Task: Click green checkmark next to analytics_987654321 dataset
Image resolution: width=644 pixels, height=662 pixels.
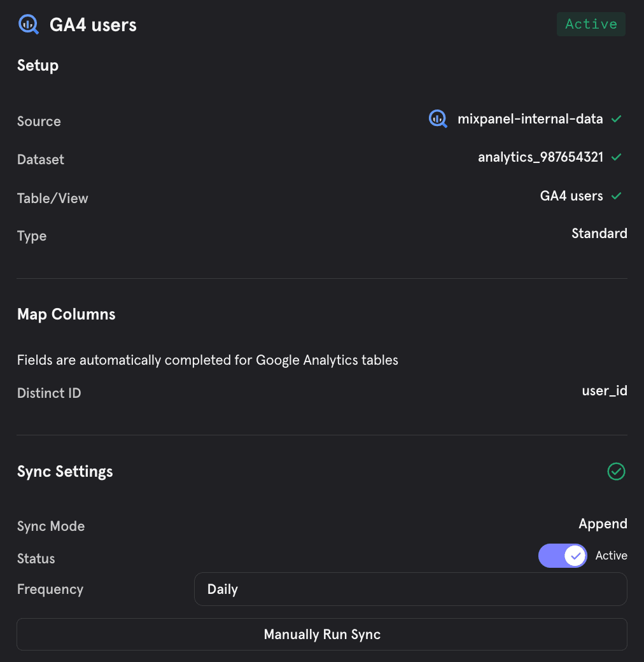Action: coord(616,157)
